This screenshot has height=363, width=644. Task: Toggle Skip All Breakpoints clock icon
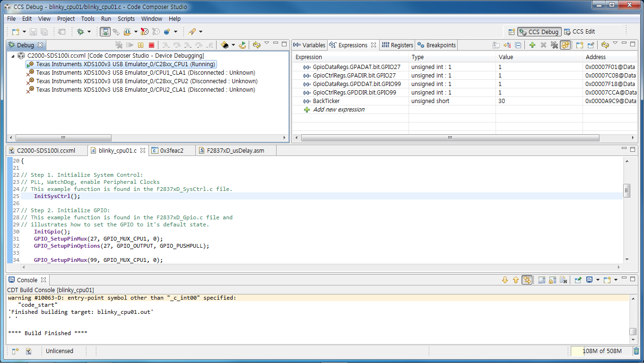[x=145, y=32]
